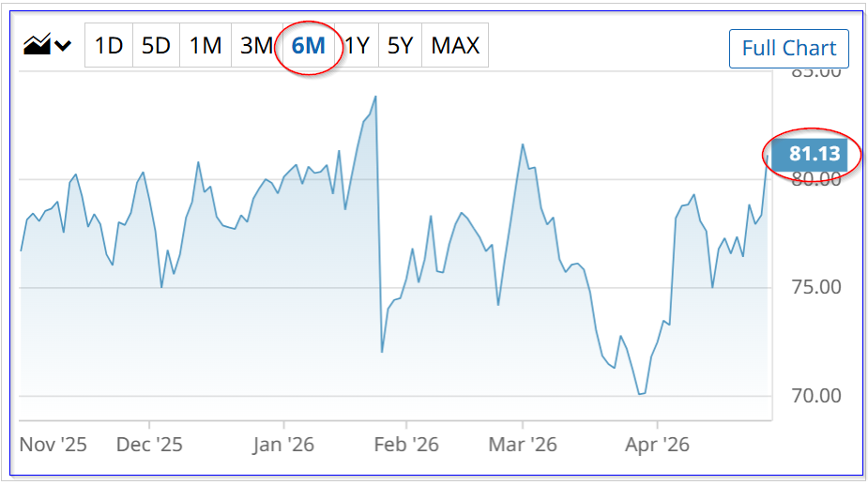Click the late January peak on chart
The image size is (868, 485).
(x=376, y=97)
